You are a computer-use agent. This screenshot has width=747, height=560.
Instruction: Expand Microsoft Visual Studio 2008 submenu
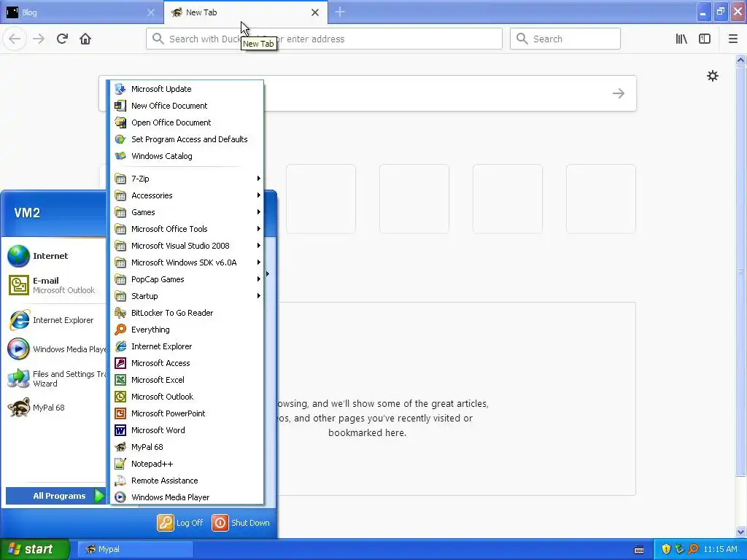pyautogui.click(x=185, y=246)
